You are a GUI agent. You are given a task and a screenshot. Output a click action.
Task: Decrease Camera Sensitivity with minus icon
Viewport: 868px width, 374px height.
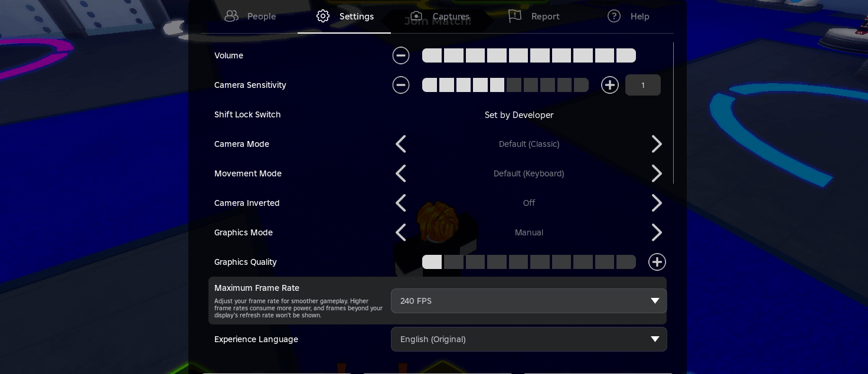(x=401, y=85)
